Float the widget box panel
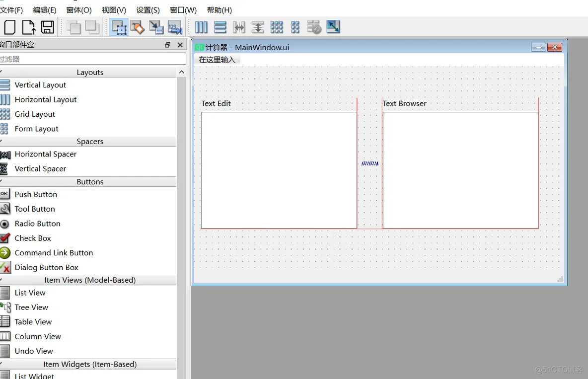Image resolution: width=588 pixels, height=379 pixels. click(x=168, y=45)
